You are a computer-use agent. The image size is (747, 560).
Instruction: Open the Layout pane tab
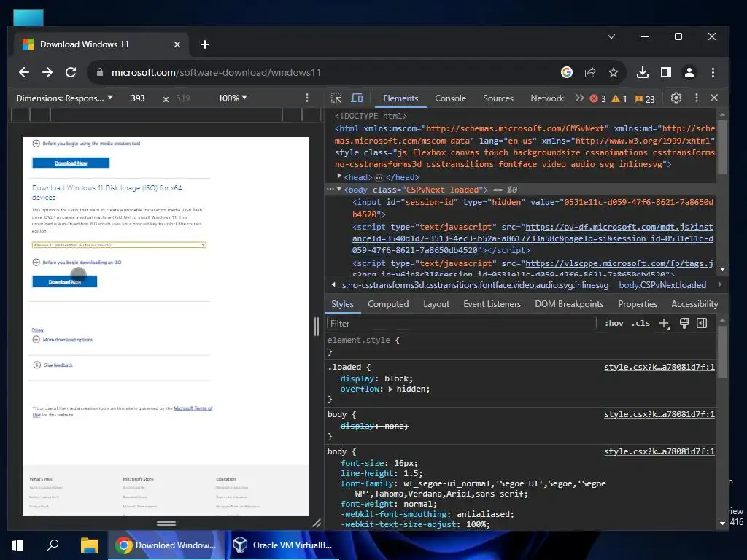point(436,304)
